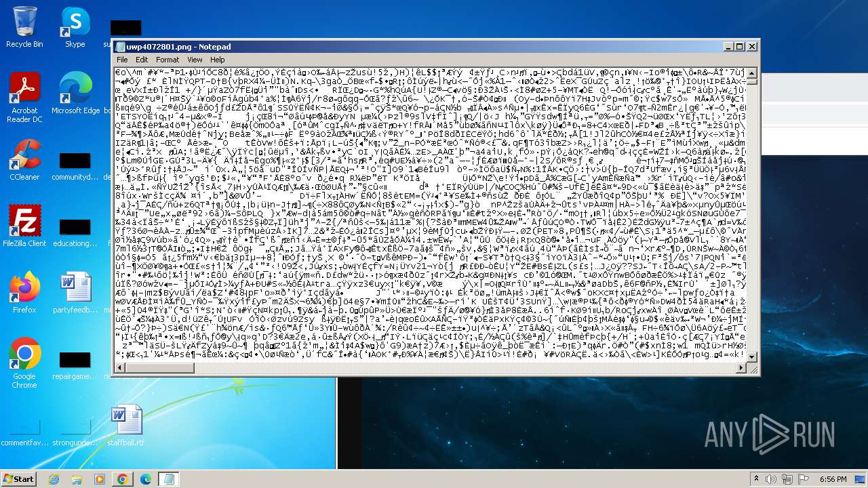Screen dimensions: 868x488
Task: Click the Notepad taskbar button
Action: coord(169,479)
